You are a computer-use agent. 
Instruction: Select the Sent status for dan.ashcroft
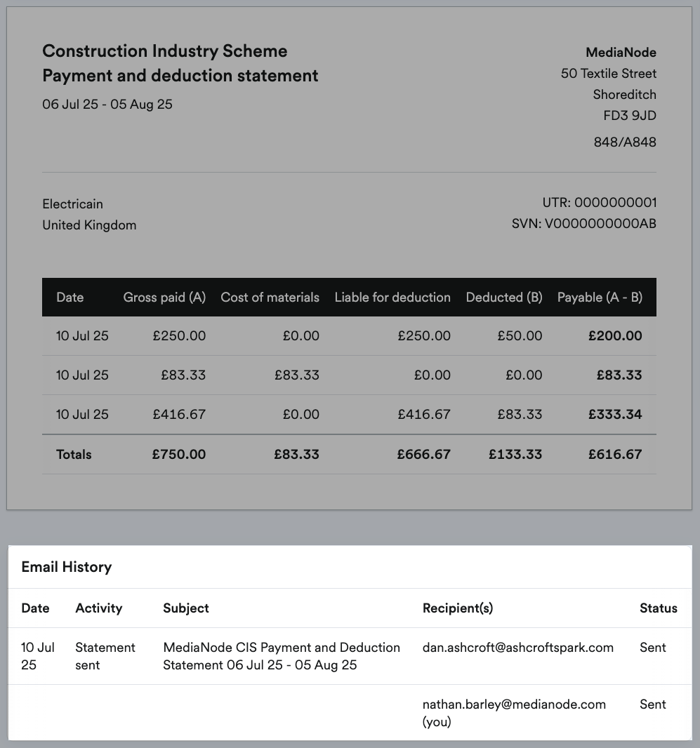(653, 648)
